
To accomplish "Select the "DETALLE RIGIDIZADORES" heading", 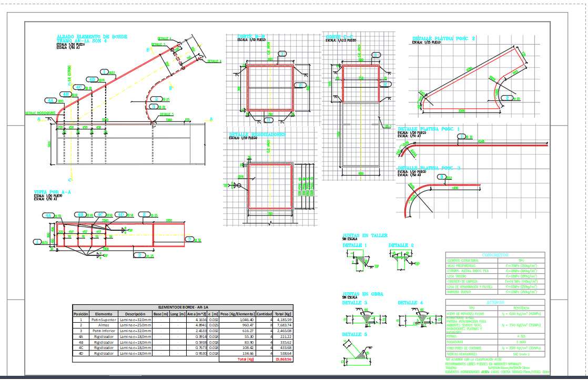I will [x=258, y=135].
